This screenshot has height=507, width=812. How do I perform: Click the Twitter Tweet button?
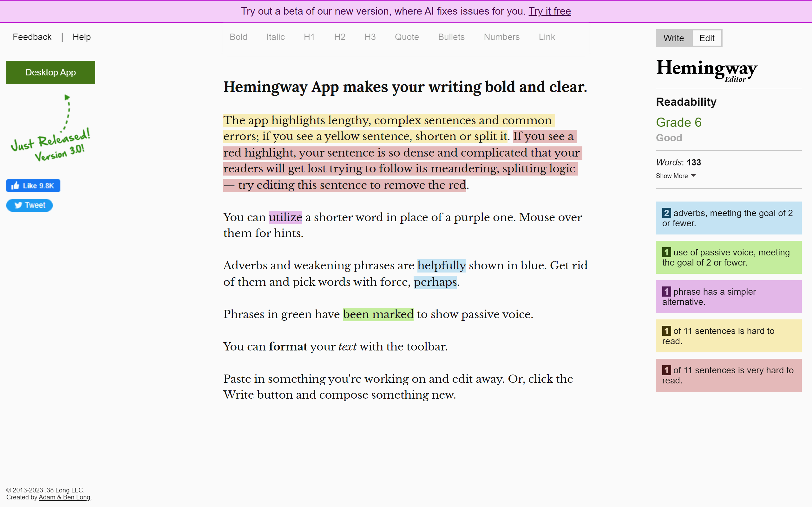(x=29, y=205)
